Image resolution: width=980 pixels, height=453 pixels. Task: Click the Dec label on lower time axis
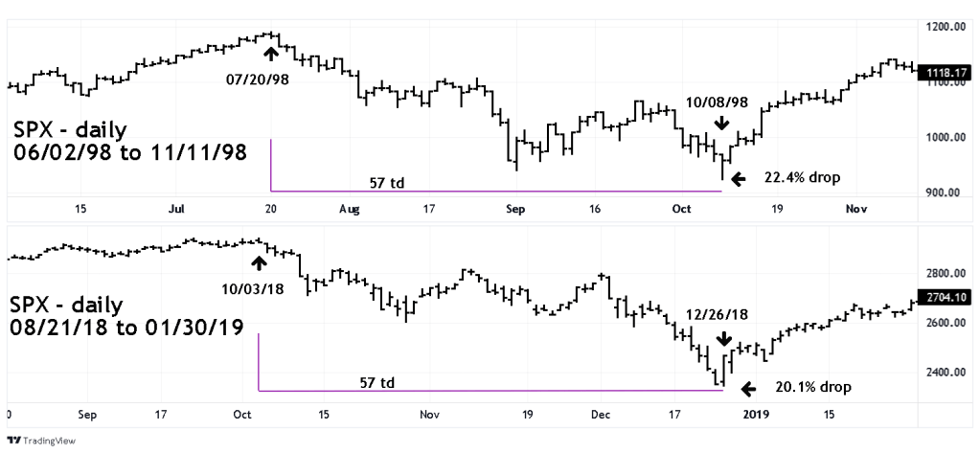click(x=602, y=413)
